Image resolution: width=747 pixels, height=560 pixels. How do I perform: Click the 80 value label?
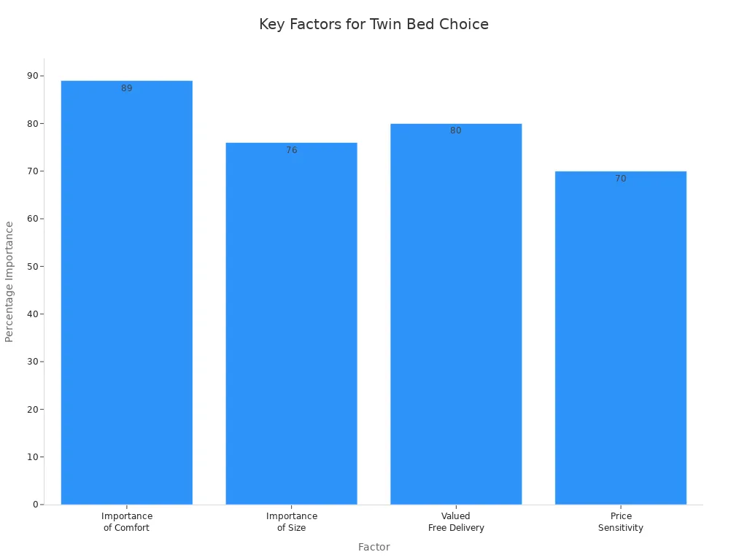456,131
